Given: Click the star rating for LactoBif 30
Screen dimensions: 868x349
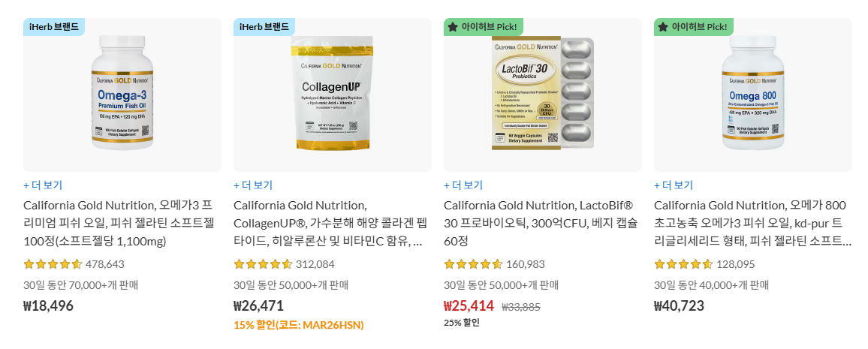Looking at the screenshot, I should pyautogui.click(x=473, y=264).
